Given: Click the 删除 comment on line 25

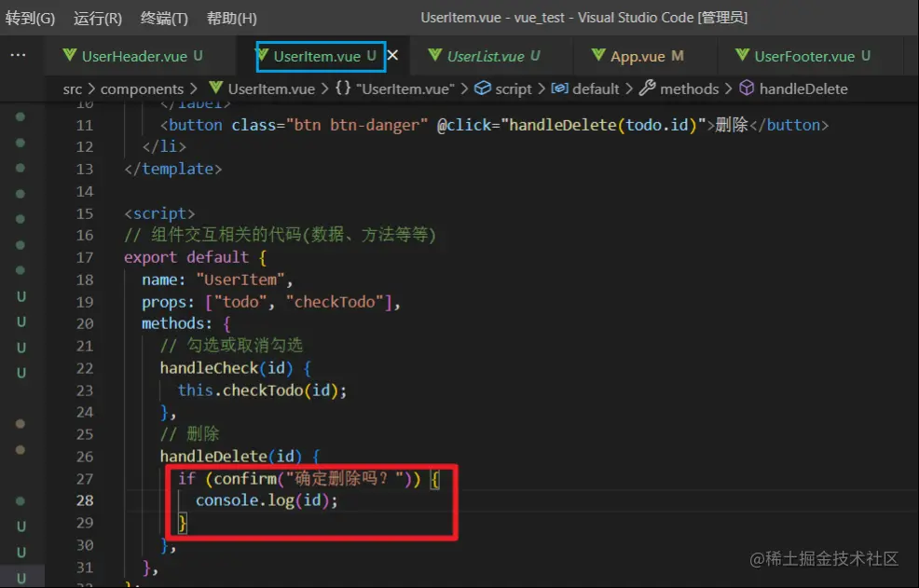Looking at the screenshot, I should pyautogui.click(x=189, y=434).
